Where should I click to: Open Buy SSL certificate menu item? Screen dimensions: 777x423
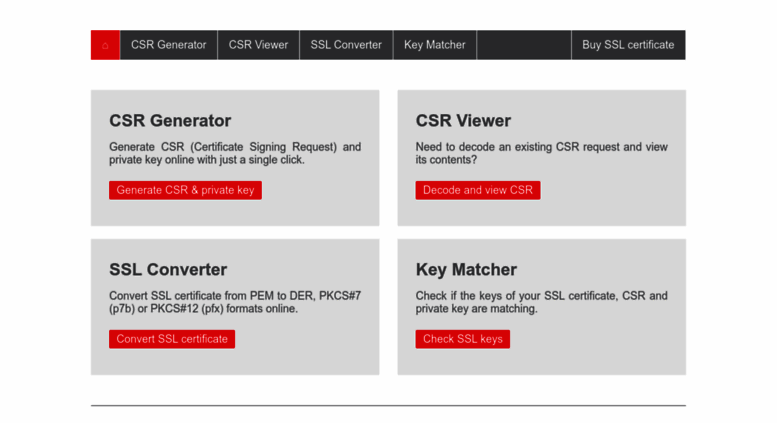[x=628, y=45]
